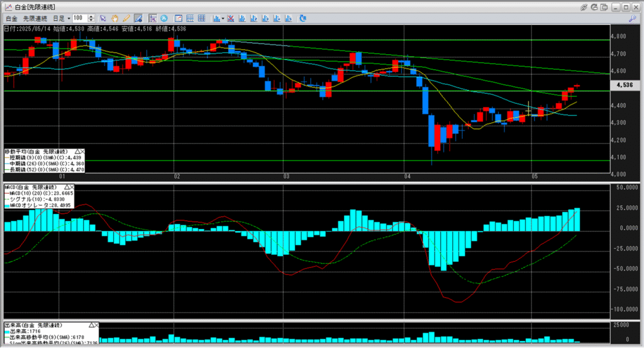644x348 pixels.
Task: Collapse the 移動平均 legend with triangle
Action: coord(77,152)
